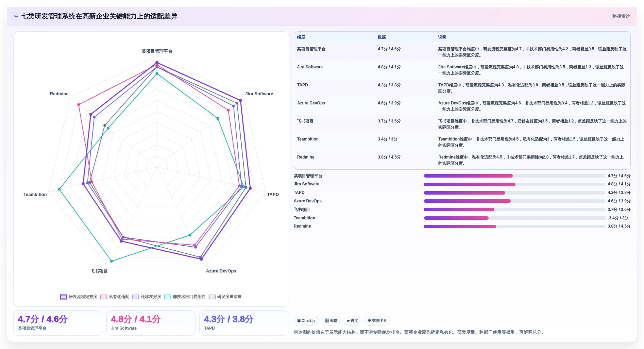The image size is (644, 349).
Task: Select the TAPD table row name
Action: (x=302, y=85)
